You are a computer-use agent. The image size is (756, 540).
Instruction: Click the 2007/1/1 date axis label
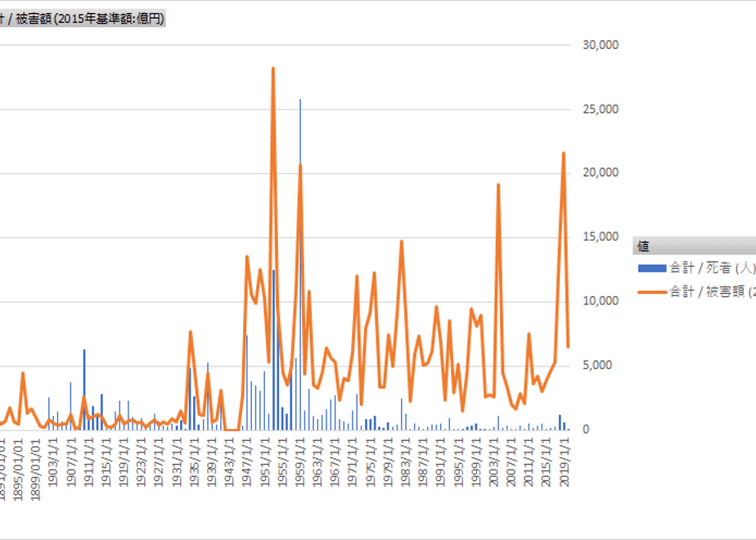tap(511, 462)
